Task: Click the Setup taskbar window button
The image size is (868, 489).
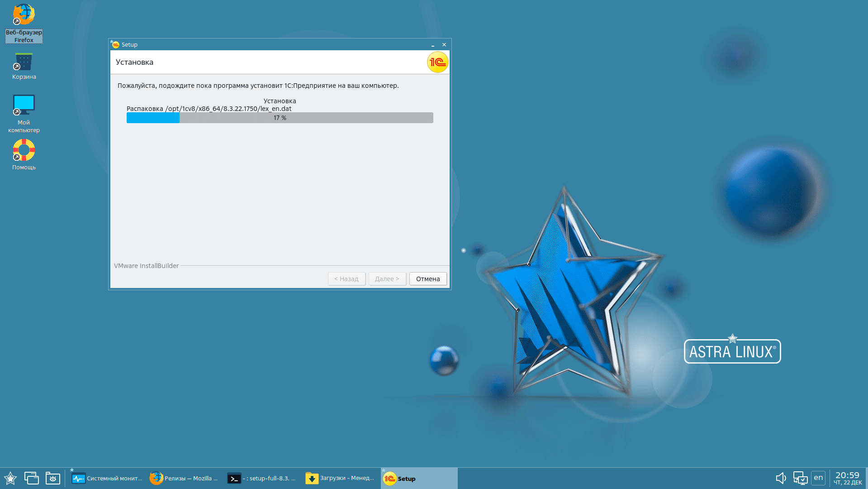Action: tap(419, 478)
